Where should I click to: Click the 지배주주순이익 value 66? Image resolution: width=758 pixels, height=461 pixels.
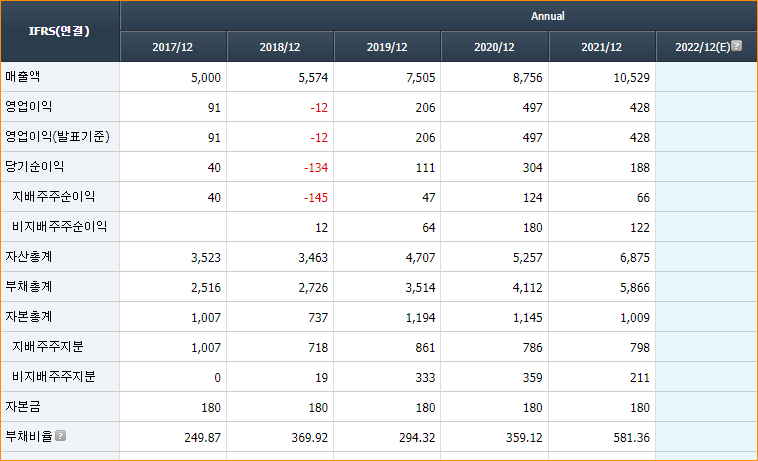pyautogui.click(x=643, y=198)
